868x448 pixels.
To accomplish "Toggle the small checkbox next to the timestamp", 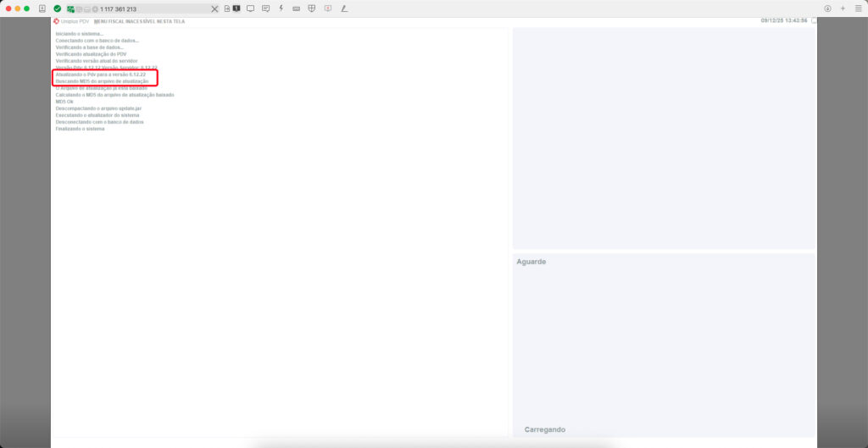I will point(814,20).
